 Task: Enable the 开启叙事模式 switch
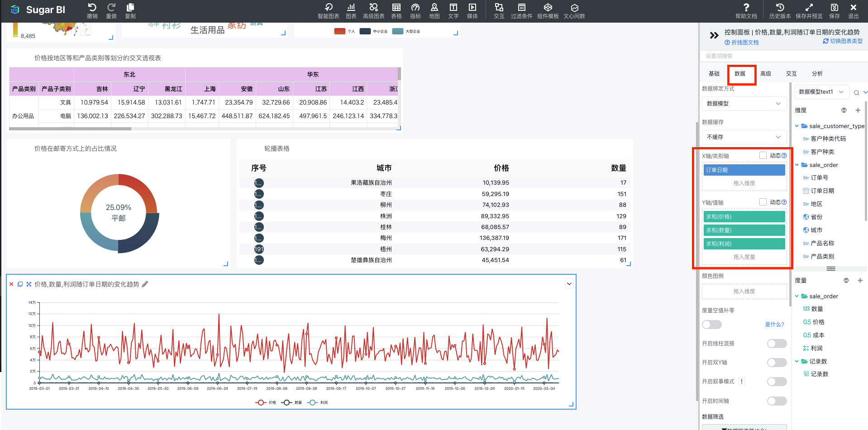pyautogui.click(x=777, y=382)
